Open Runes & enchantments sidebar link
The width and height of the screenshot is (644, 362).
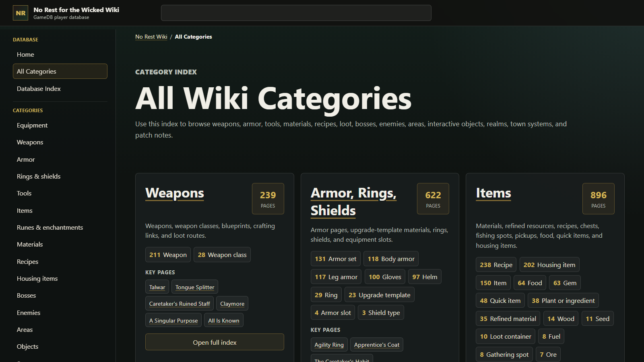(60, 227)
